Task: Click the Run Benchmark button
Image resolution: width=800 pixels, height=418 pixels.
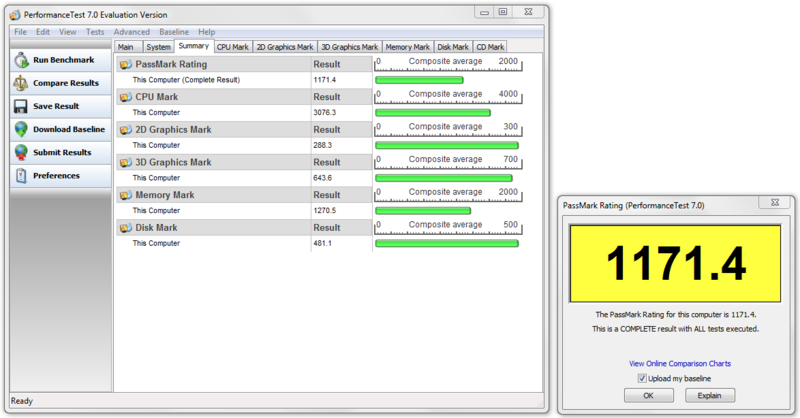Action: click(x=61, y=60)
